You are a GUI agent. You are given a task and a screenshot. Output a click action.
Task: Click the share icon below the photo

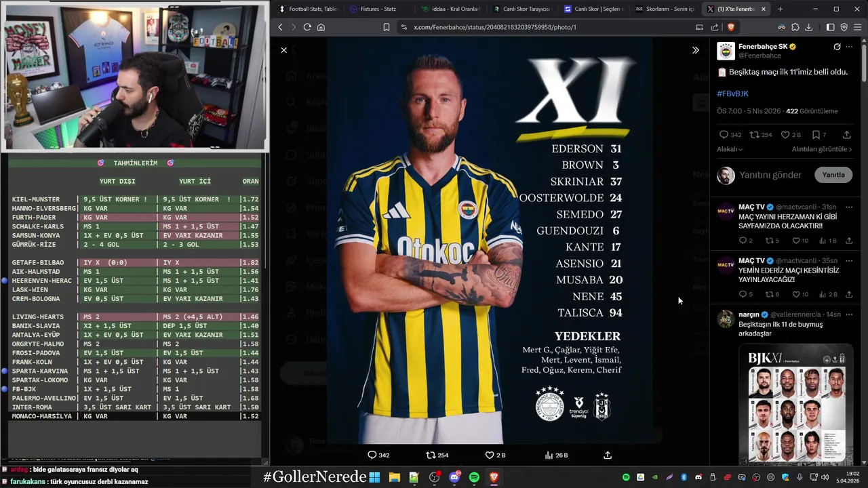coord(608,455)
